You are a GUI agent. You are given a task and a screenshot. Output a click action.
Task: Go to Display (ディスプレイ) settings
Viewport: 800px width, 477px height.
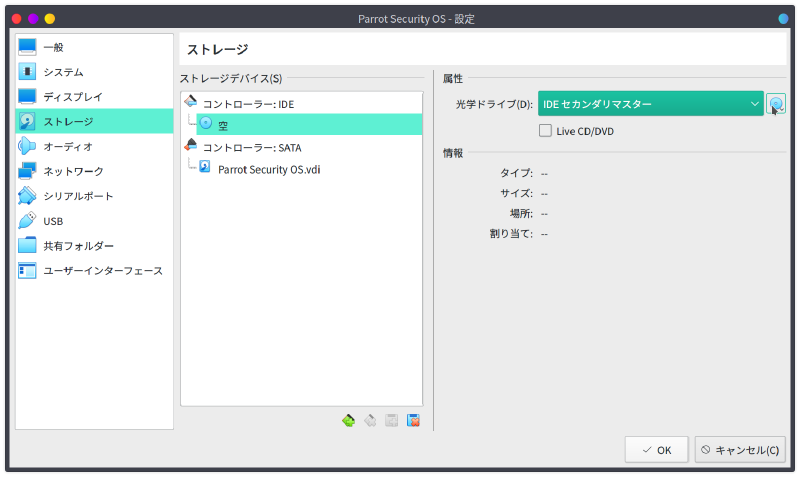[x=72, y=97]
